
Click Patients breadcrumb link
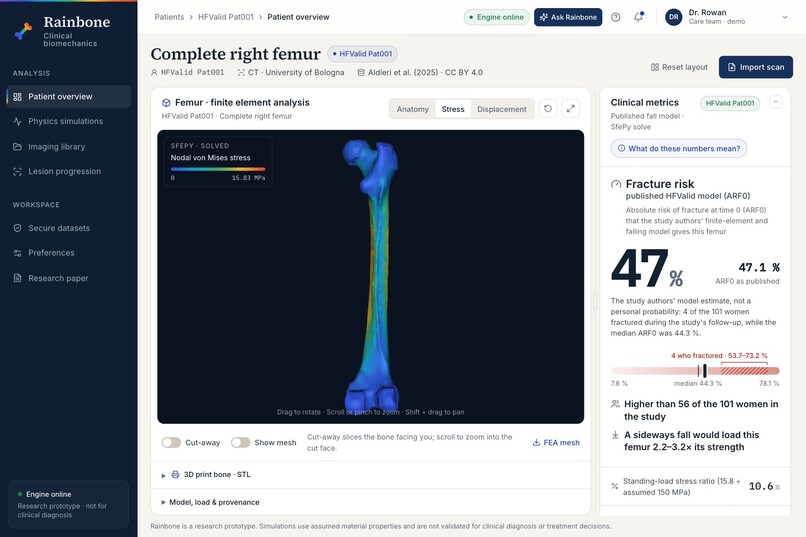(169, 17)
